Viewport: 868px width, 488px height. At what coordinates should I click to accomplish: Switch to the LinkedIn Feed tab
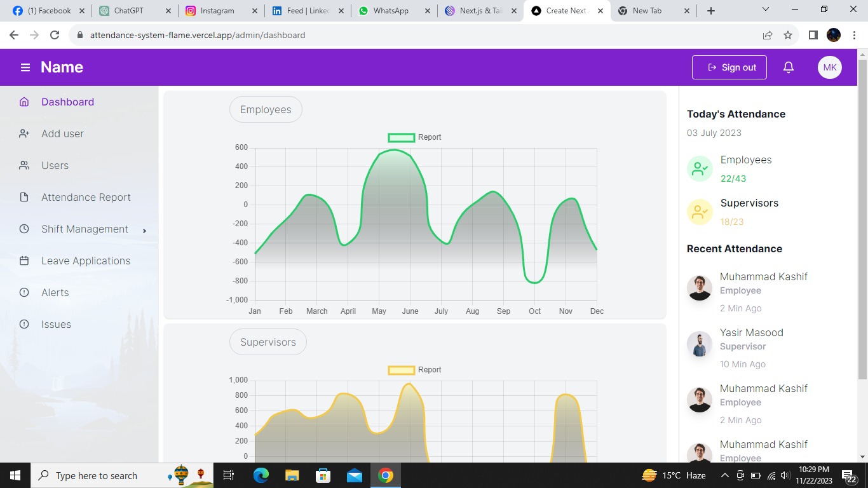click(x=308, y=11)
